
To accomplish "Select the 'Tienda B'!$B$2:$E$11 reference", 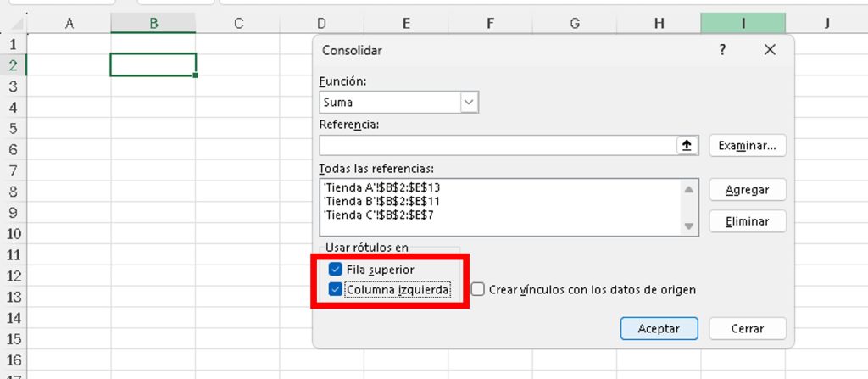I will point(381,201).
